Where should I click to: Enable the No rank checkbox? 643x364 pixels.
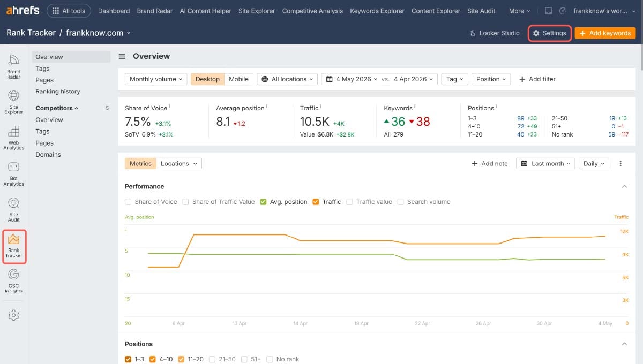(270, 359)
